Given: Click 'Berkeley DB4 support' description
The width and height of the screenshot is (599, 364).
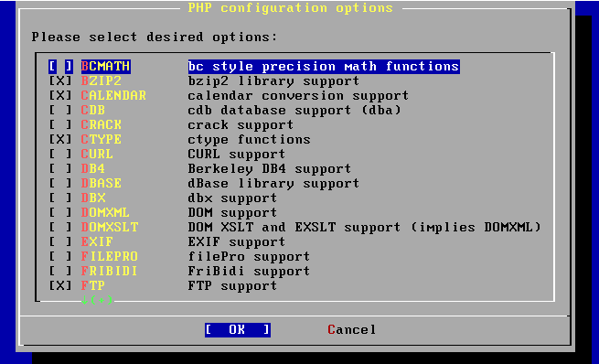Looking at the screenshot, I should [269, 169].
